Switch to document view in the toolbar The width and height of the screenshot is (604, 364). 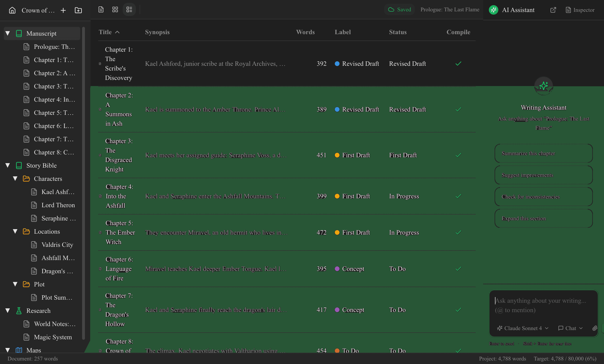[101, 10]
